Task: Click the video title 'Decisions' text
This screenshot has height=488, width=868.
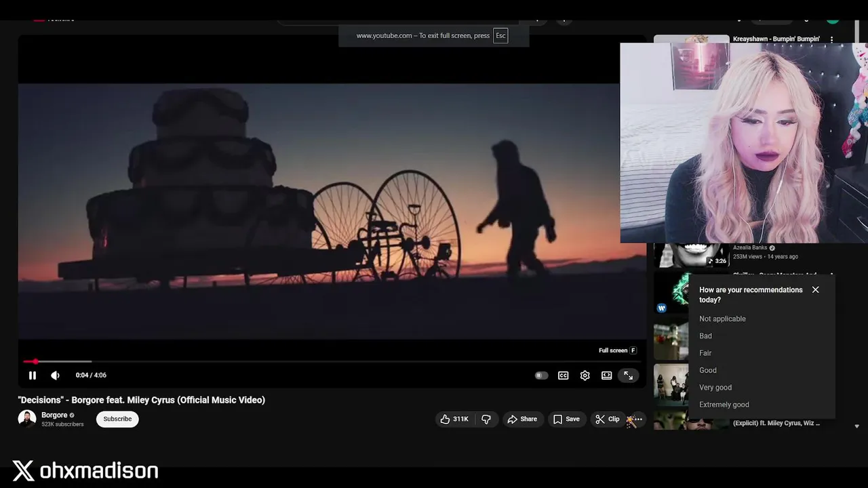Action: [141, 400]
